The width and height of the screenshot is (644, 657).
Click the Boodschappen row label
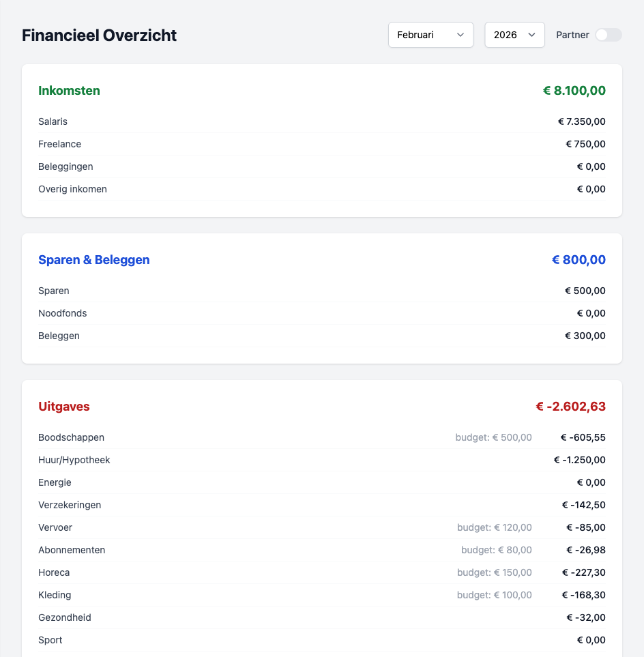tap(71, 437)
